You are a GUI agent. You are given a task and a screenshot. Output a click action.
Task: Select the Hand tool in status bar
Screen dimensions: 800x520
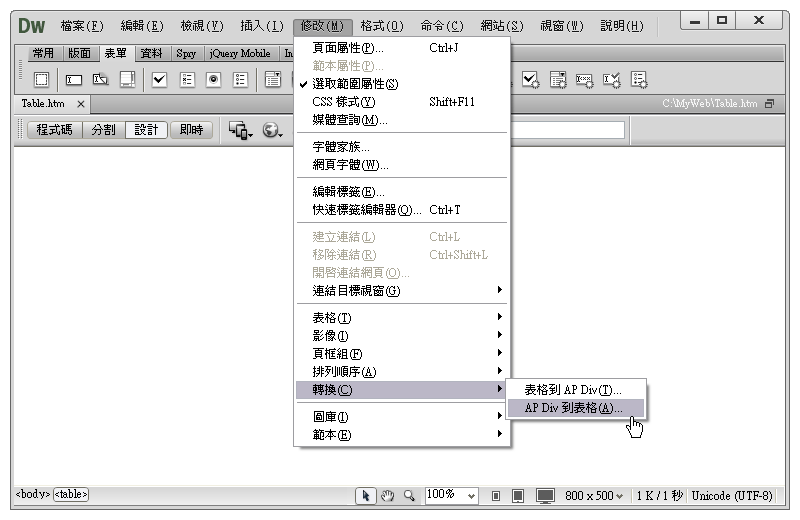388,495
